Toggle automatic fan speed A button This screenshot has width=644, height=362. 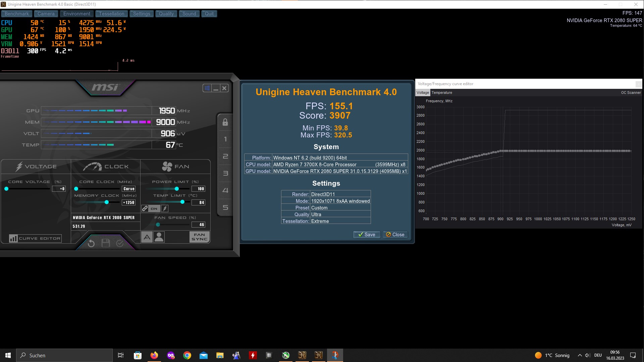tap(147, 237)
